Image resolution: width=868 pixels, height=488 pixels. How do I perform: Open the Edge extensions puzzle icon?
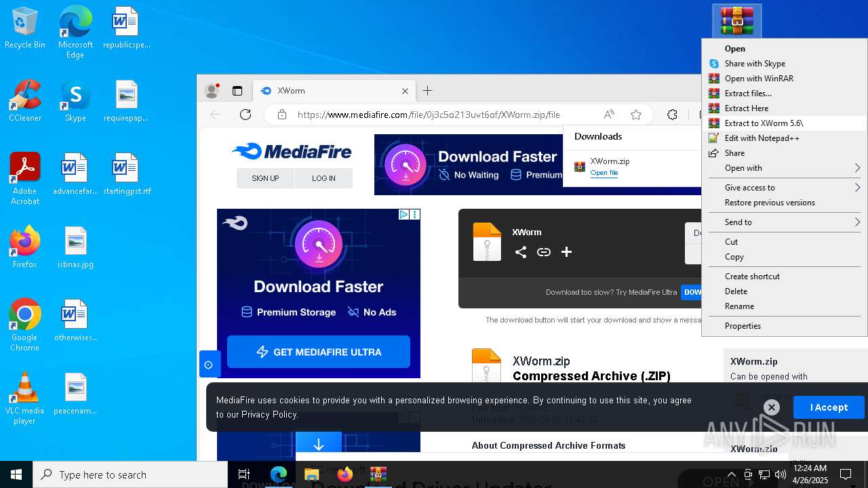point(672,115)
